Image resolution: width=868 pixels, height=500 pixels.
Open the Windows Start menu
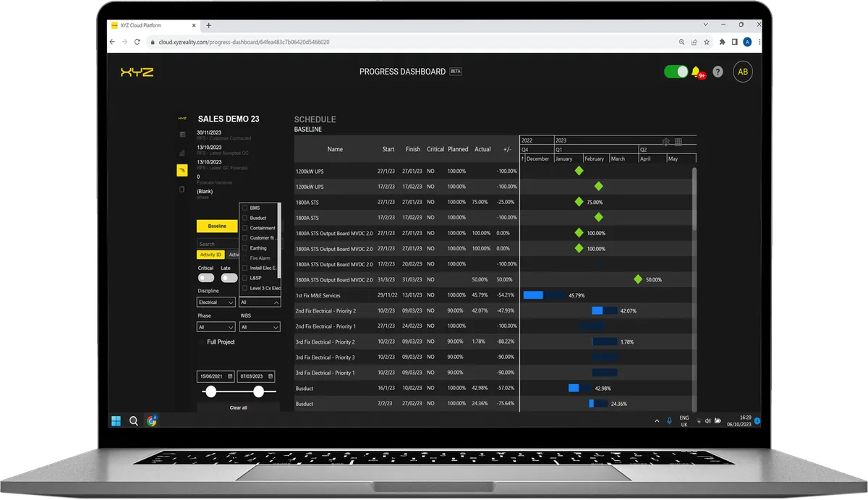coord(116,420)
